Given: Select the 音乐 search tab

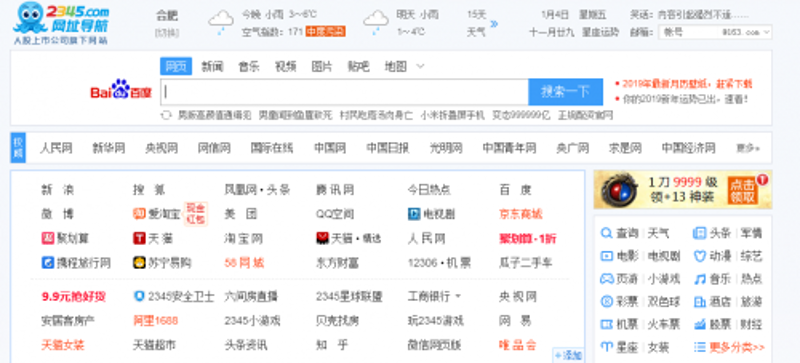Looking at the screenshot, I should click(249, 66).
